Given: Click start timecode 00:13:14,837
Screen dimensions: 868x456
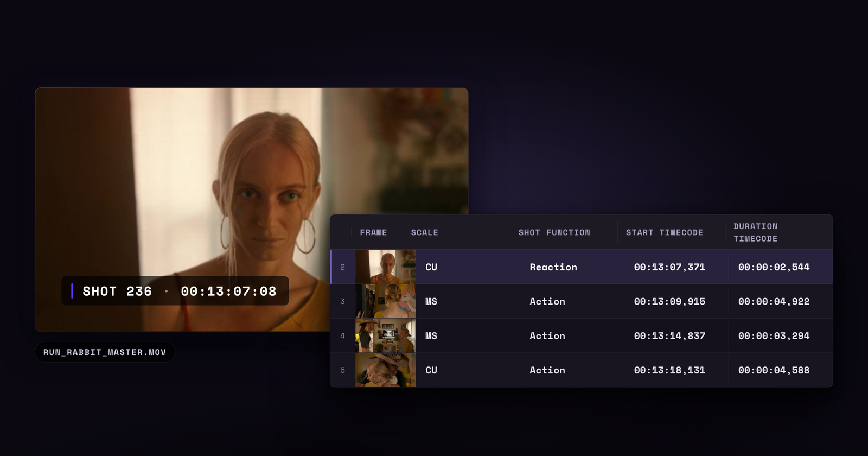Looking at the screenshot, I should tap(669, 336).
